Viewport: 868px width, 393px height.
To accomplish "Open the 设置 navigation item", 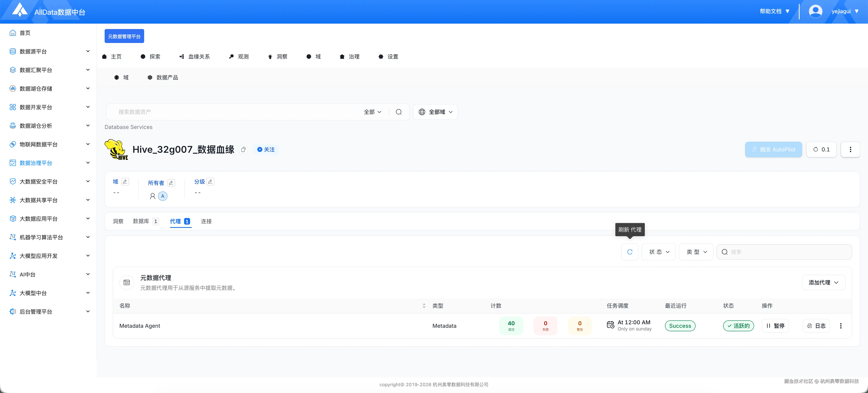I will pyautogui.click(x=388, y=57).
